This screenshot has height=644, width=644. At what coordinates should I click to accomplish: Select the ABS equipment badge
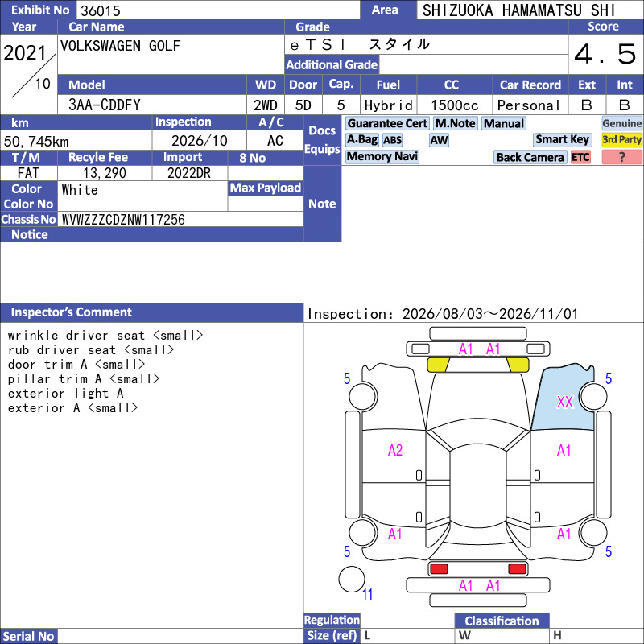click(392, 140)
